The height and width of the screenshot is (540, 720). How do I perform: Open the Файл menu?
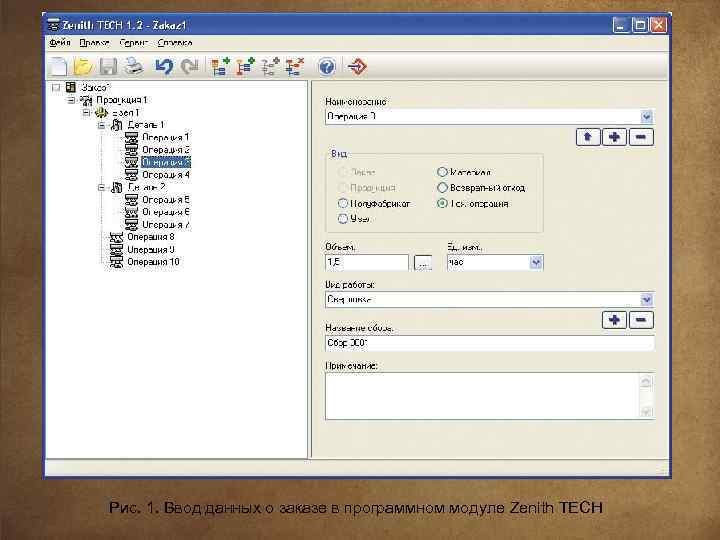(x=60, y=43)
